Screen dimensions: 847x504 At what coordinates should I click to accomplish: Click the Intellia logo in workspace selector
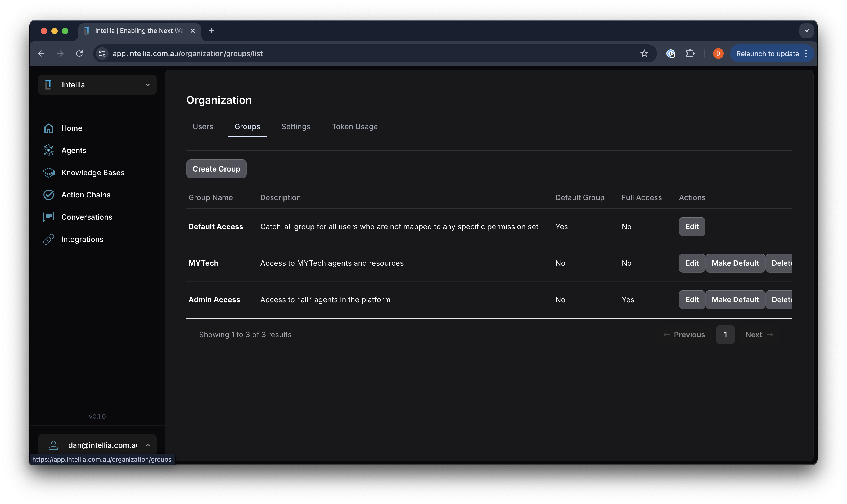click(x=48, y=84)
